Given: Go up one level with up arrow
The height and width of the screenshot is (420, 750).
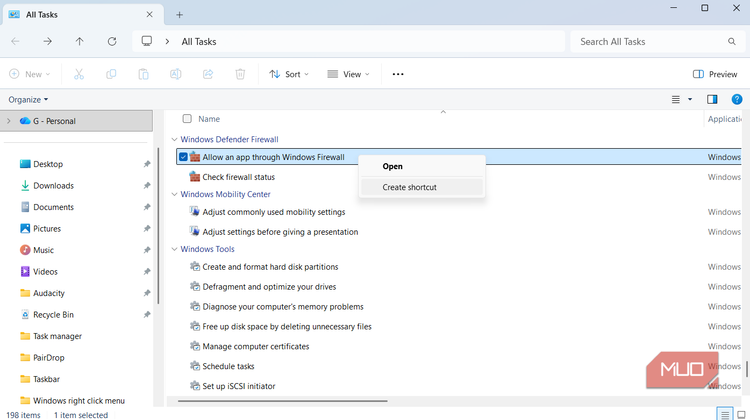Looking at the screenshot, I should (79, 42).
